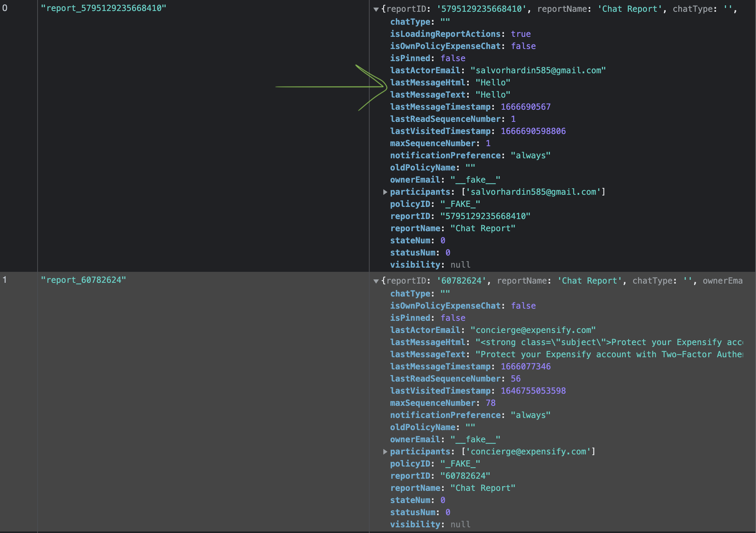This screenshot has height=533, width=756.
Task: Collapse the report_5795129235668410 object tree
Action: coord(376,9)
